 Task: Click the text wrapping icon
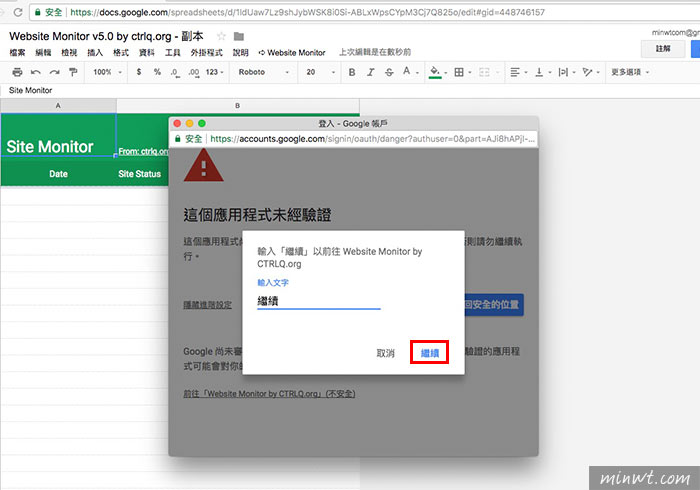pyautogui.click(x=563, y=72)
